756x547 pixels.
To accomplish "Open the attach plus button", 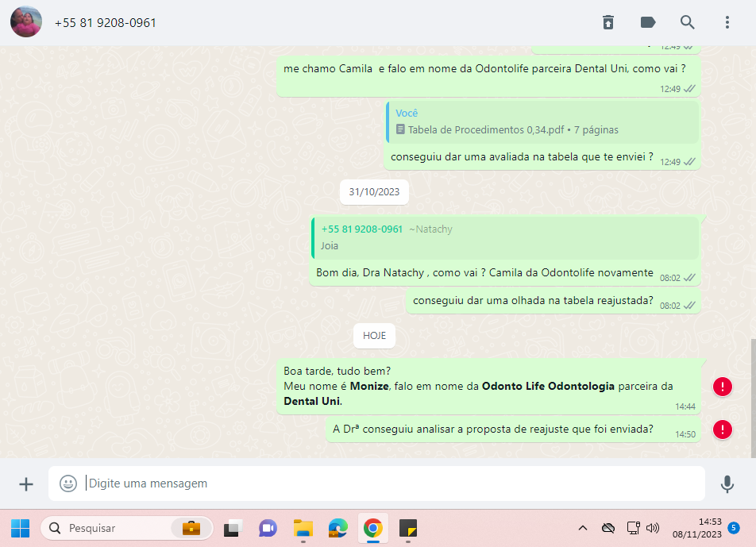I will tap(26, 483).
